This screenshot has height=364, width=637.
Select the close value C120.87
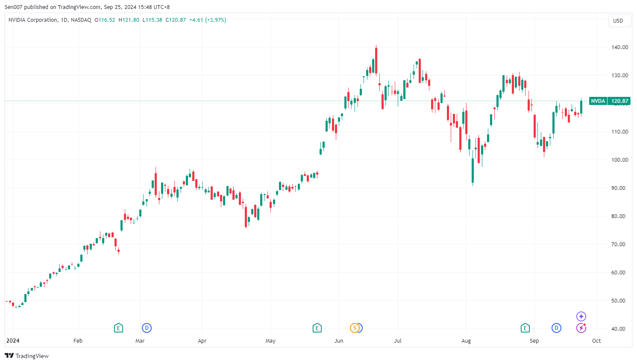pyautogui.click(x=176, y=20)
